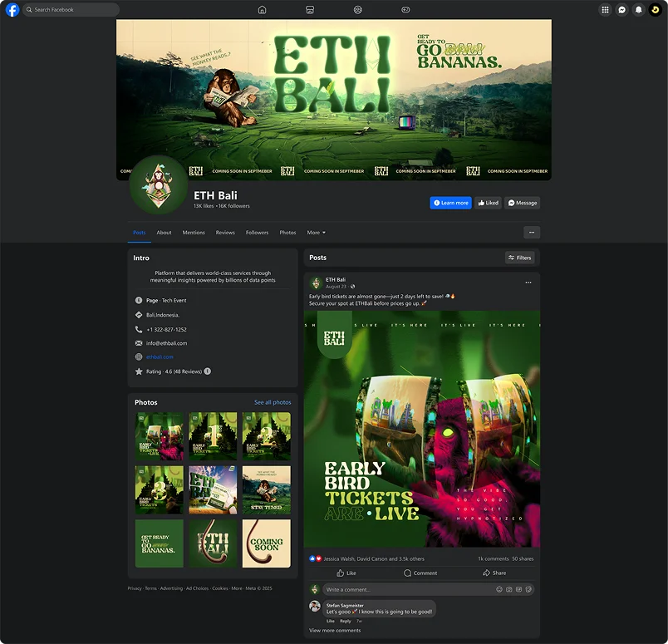
Task: Open the Stay Tuned monkey photo thumbnail
Action: coord(267,489)
